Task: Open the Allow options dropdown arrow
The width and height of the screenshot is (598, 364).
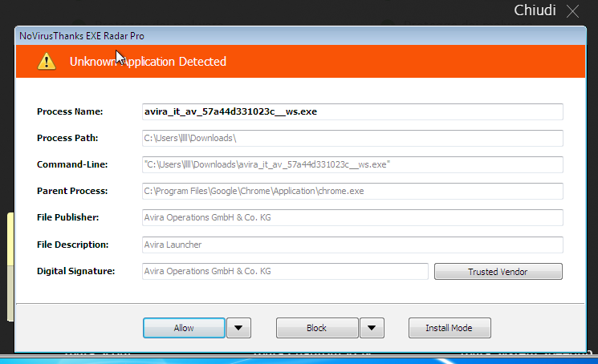Action: [238, 328]
